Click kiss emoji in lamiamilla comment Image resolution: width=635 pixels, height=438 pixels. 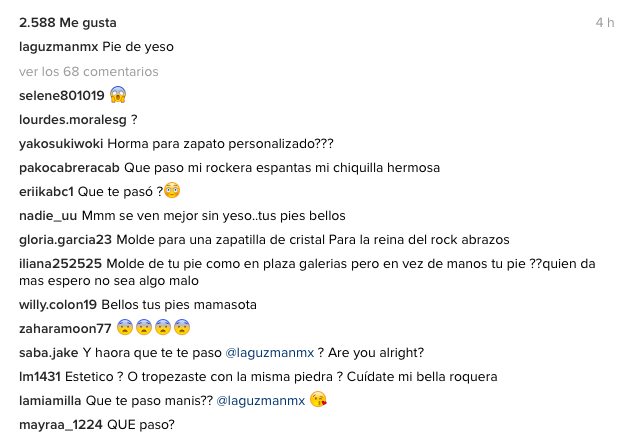tap(318, 400)
